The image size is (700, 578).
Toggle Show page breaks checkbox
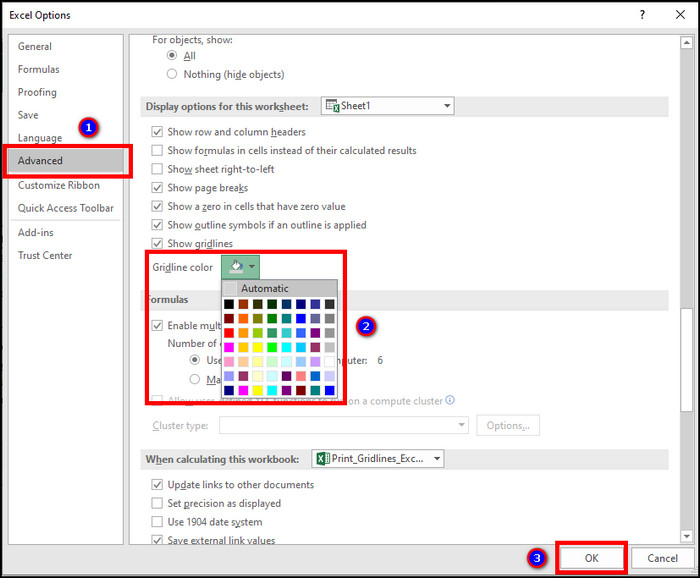(x=157, y=187)
